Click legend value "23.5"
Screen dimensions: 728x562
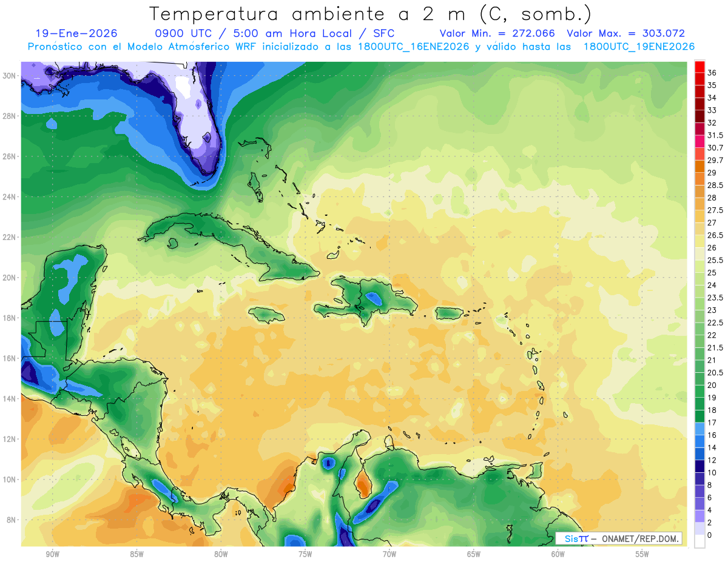point(715,298)
